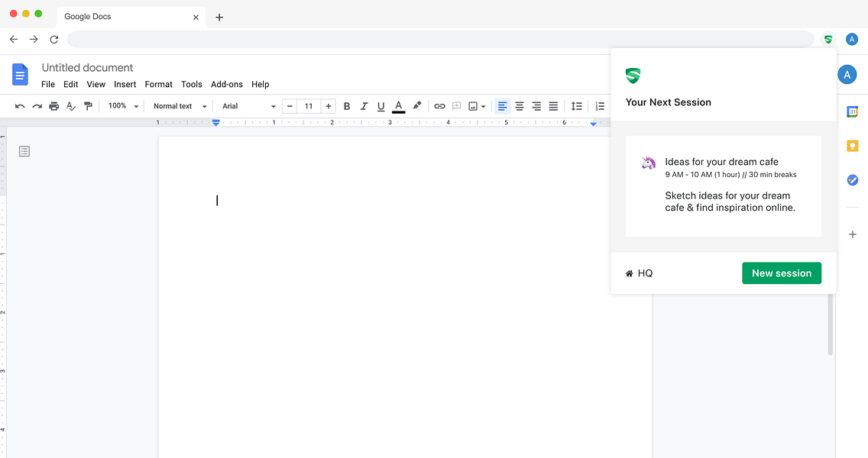Click the green shield extension icon in browser toolbar
Screen dimensions: 868x458
pos(828,39)
